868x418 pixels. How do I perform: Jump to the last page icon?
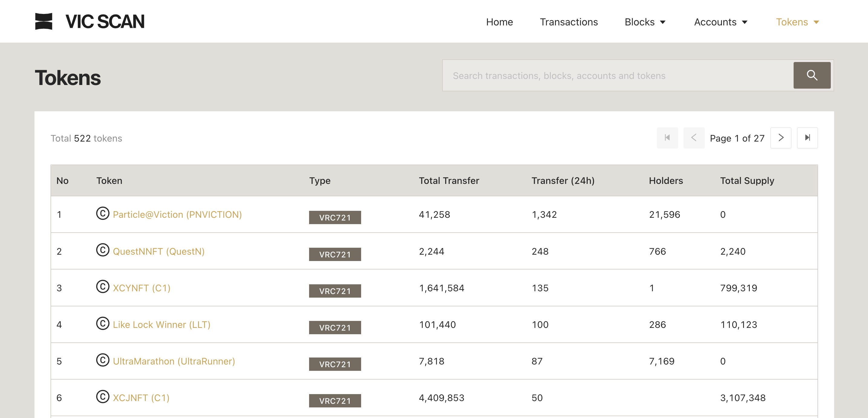click(x=807, y=138)
